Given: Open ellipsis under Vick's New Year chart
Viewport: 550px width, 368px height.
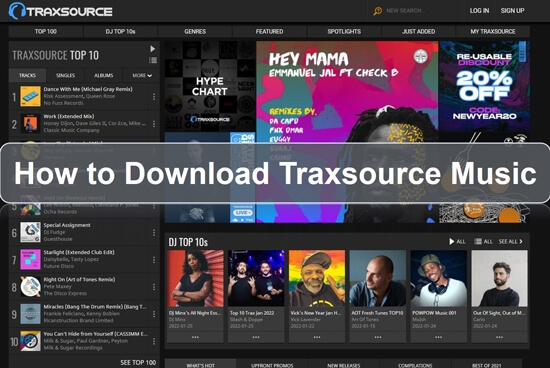Looking at the screenshot, I should [317, 337].
